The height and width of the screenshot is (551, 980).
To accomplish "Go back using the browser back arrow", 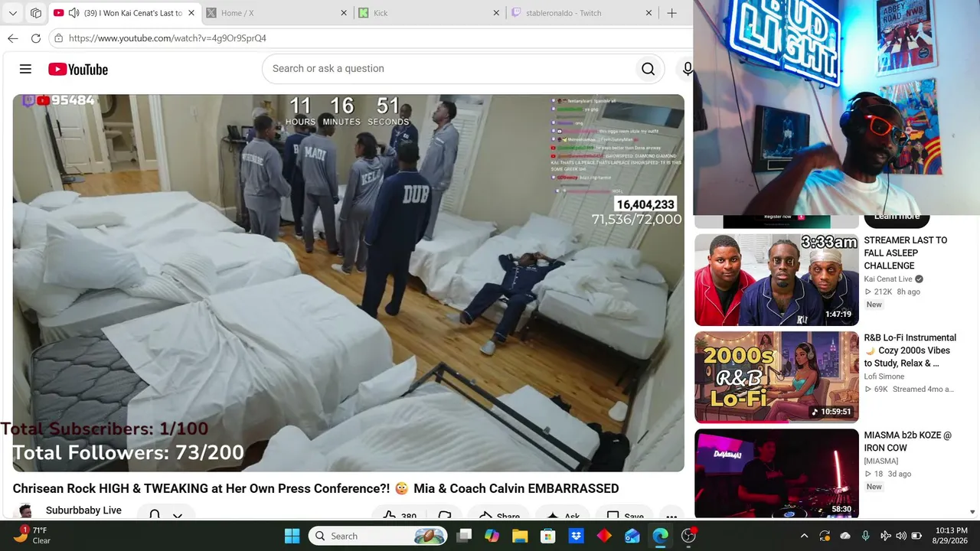I will pyautogui.click(x=13, y=38).
